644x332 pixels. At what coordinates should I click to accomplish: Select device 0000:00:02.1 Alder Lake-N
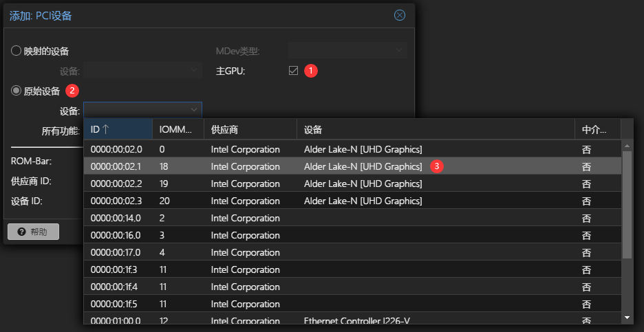coord(116,166)
